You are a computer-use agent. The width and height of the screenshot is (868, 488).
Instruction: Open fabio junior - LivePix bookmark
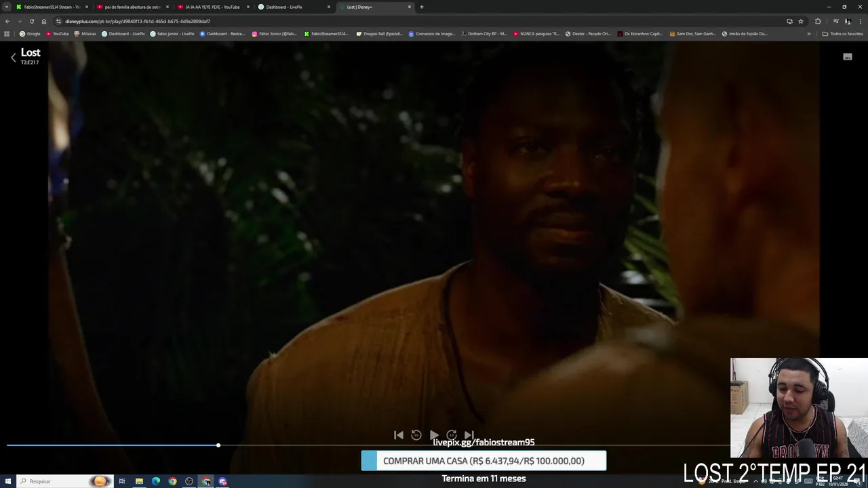click(x=172, y=34)
